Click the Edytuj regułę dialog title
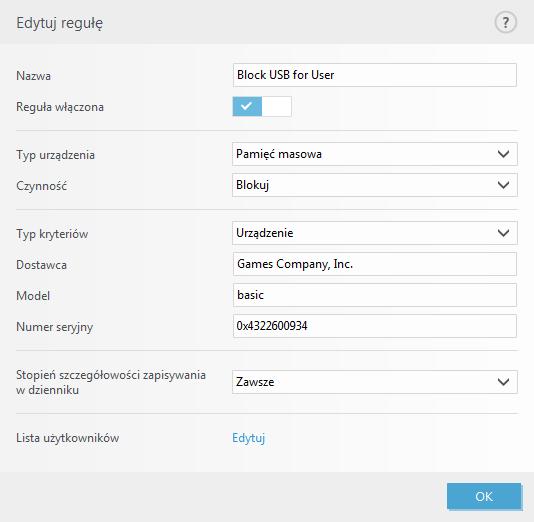Screen dimensions: 534x522 [60, 23]
